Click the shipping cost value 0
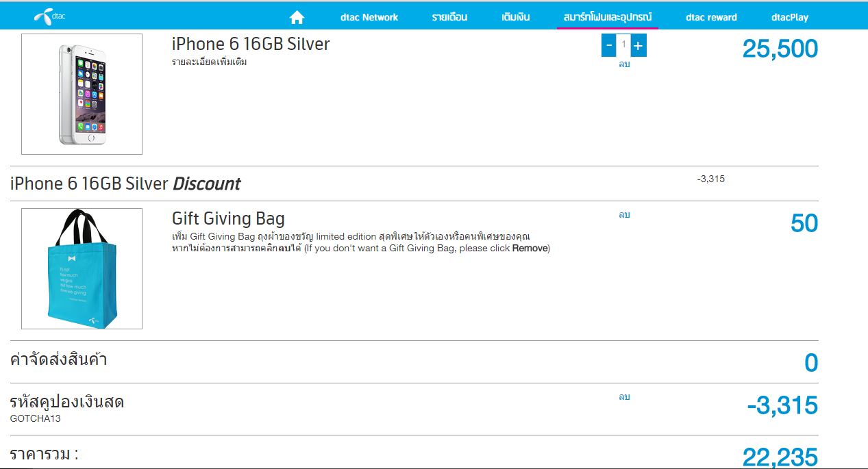This screenshot has width=868, height=469. [811, 363]
